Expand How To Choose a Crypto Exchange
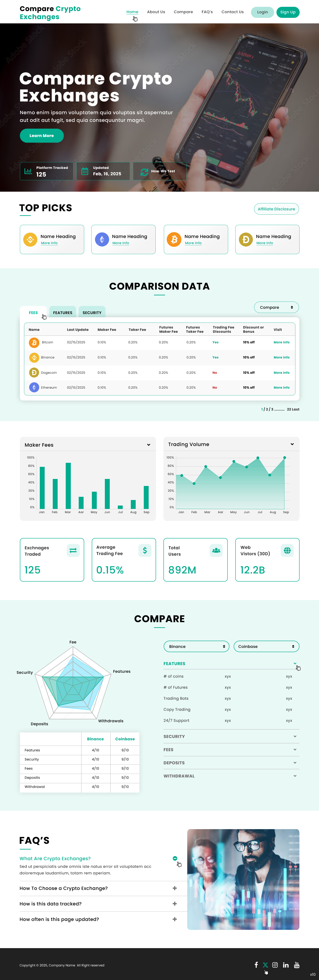The height and width of the screenshot is (980, 319). 175,888
